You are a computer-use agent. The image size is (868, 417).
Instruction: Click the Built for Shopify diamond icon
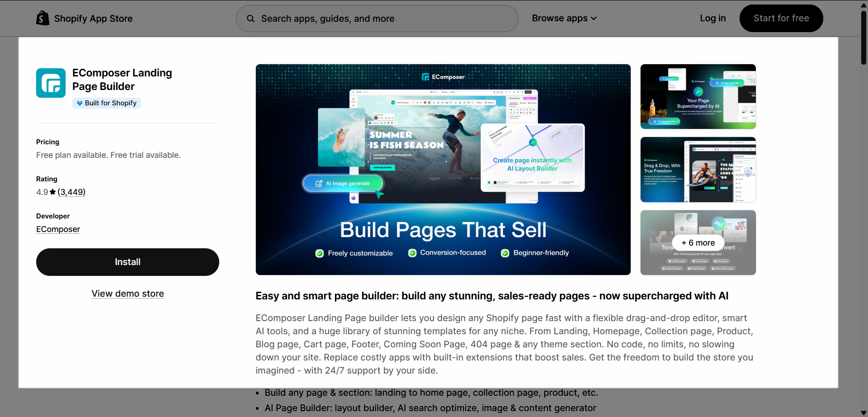pyautogui.click(x=80, y=103)
